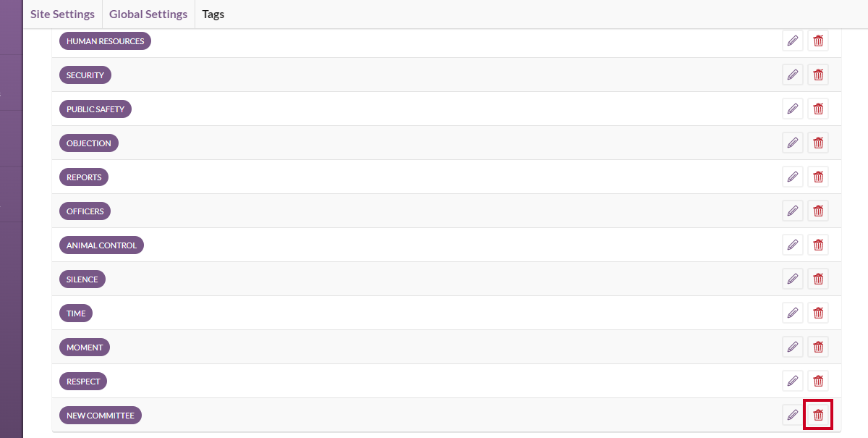Screen dimensions: 868x438
Task: Delete the OBJECTION tag
Action: (x=818, y=143)
